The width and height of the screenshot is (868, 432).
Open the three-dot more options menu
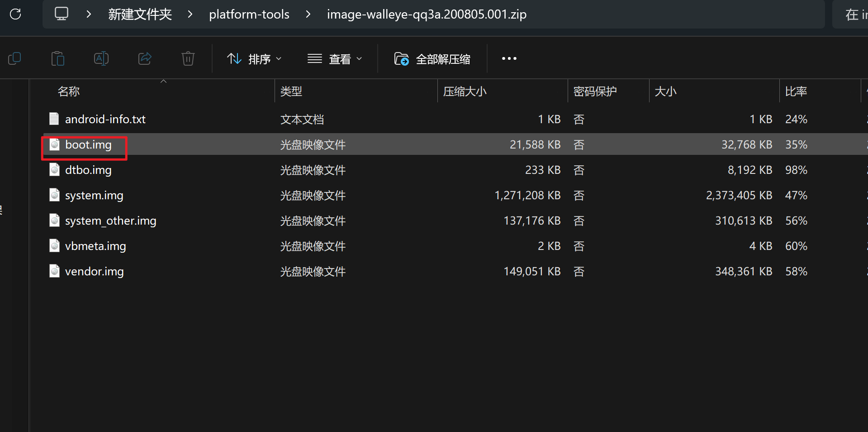pyautogui.click(x=509, y=58)
